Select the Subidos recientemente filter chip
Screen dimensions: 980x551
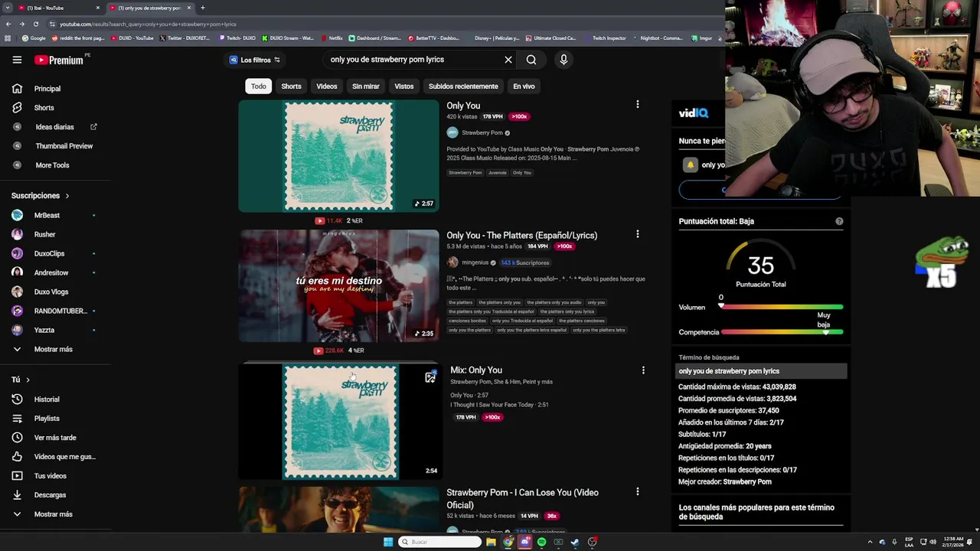[463, 86]
